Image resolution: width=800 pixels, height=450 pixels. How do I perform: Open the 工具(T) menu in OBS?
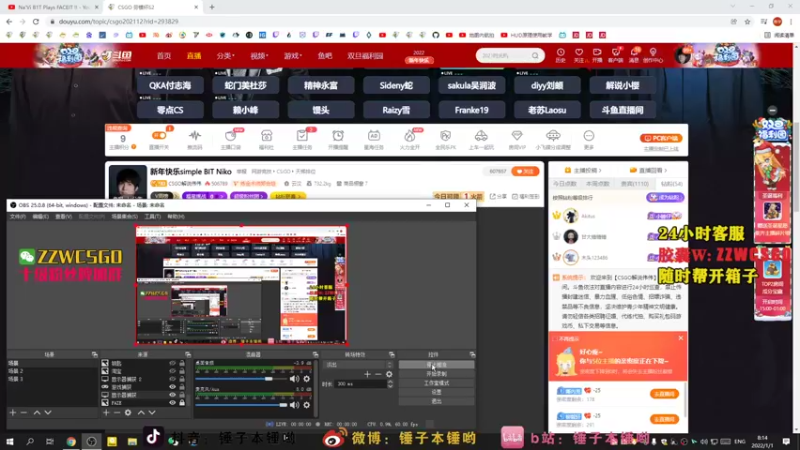tap(153, 217)
